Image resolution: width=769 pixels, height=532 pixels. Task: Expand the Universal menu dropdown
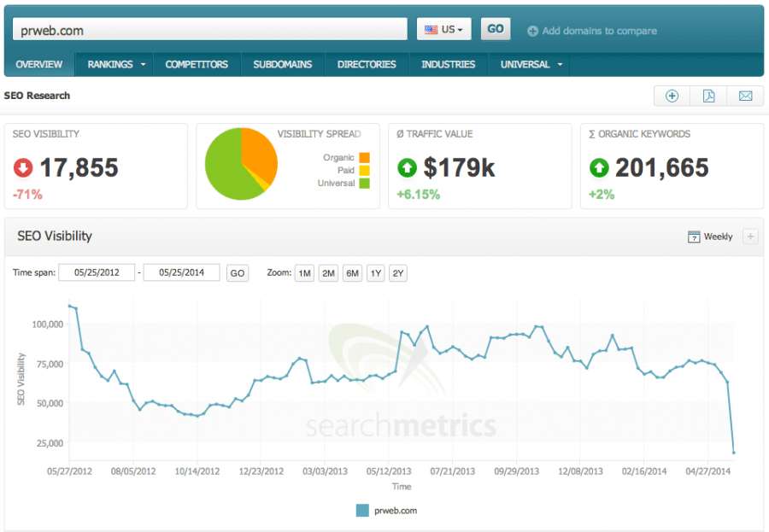click(x=560, y=64)
